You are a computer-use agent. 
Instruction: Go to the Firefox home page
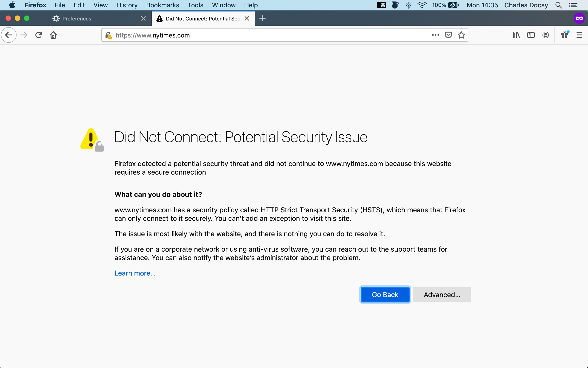(x=53, y=35)
